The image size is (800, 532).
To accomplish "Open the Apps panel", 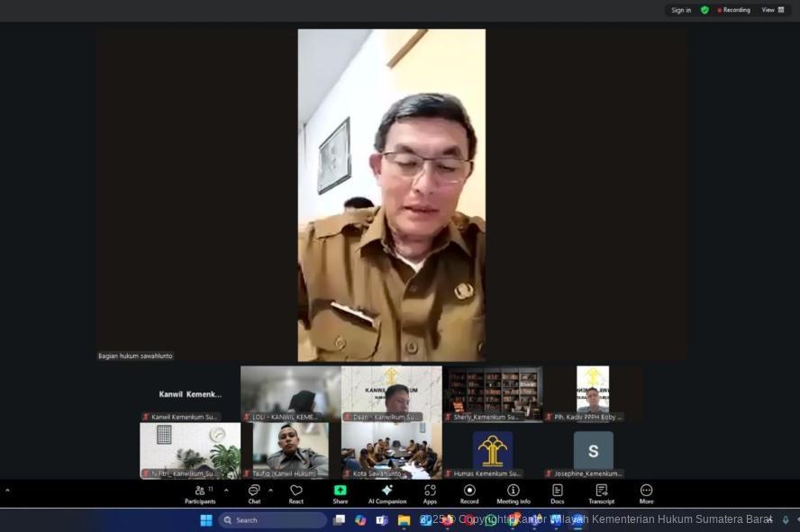I will coord(430,493).
